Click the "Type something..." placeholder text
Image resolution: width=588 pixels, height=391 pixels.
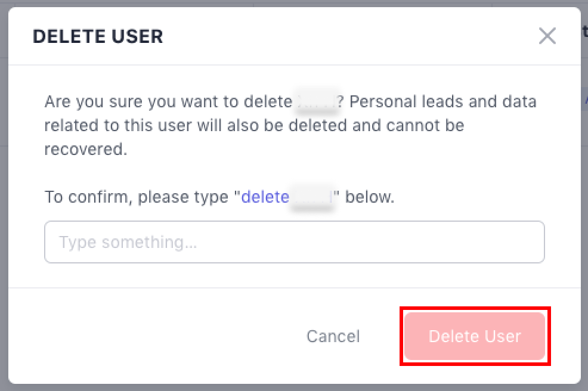click(128, 242)
